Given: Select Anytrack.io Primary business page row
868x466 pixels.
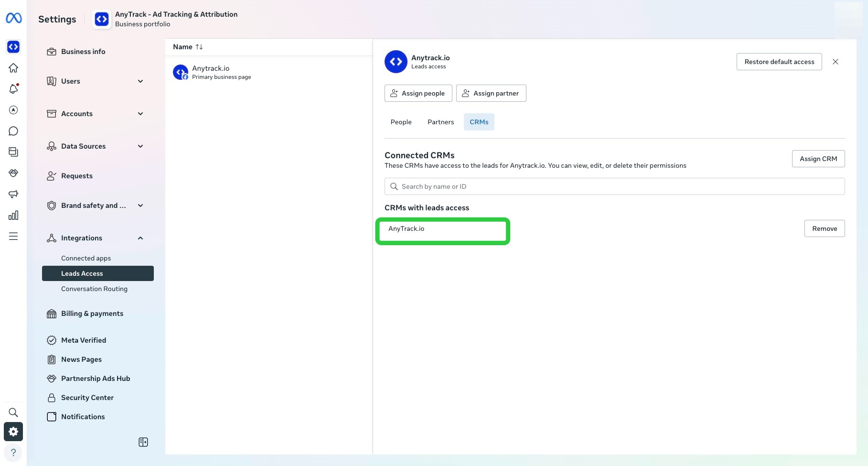Looking at the screenshot, I should coord(268,72).
